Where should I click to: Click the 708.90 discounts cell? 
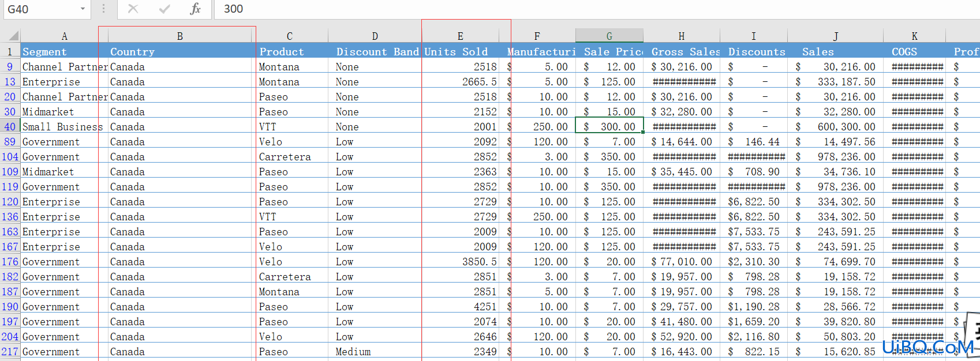point(754,171)
